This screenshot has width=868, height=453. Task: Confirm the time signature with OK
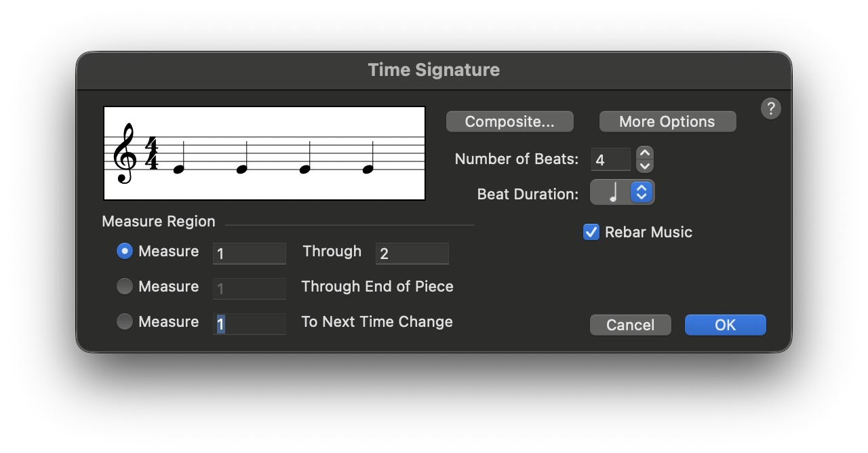(x=725, y=325)
